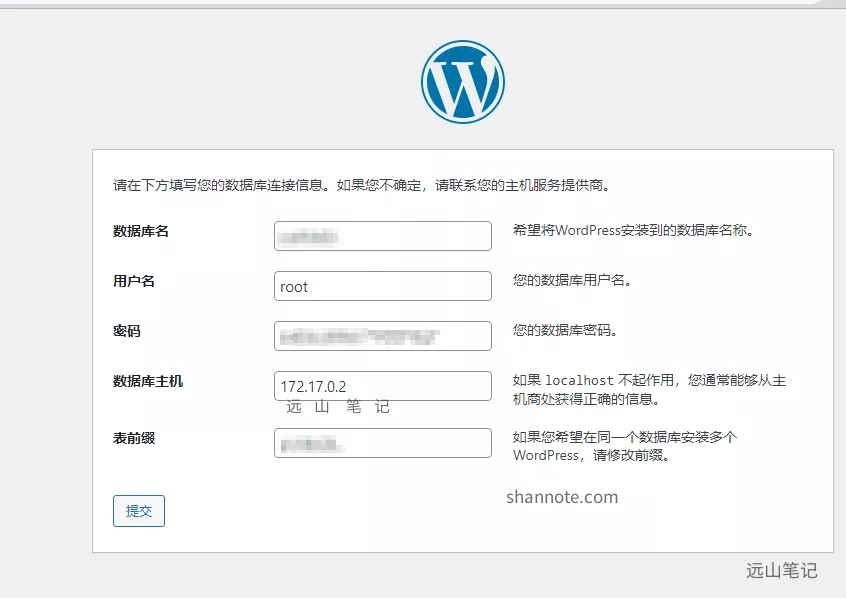Click the shannote.com watermark text
This screenshot has width=846, height=598.
[561, 497]
